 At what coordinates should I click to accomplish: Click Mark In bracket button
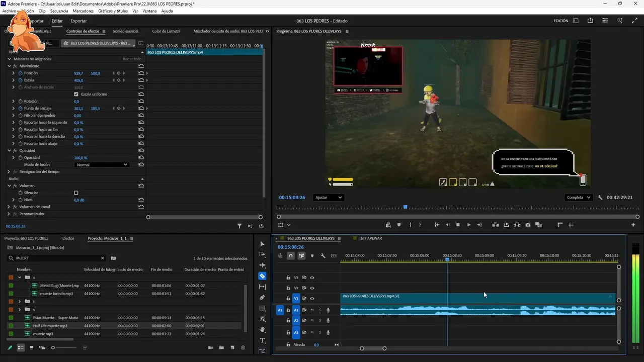[x=411, y=225]
